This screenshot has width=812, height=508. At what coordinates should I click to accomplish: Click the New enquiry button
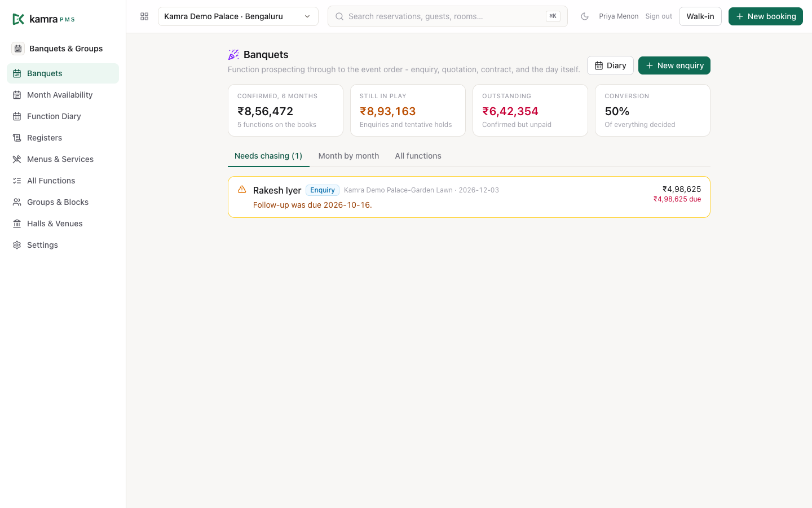pos(674,65)
